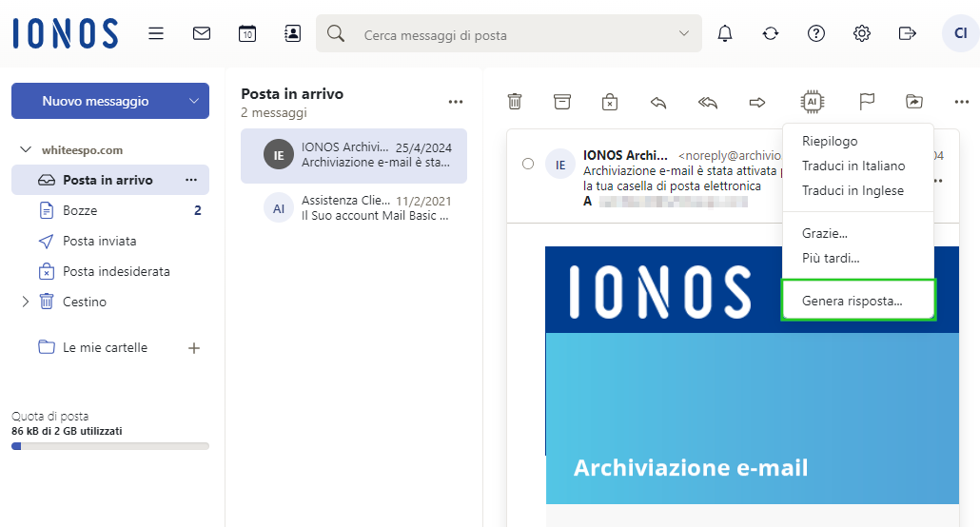
Task: Click the '86 kB di 2 GB utilizzati' text
Action: [x=67, y=431]
